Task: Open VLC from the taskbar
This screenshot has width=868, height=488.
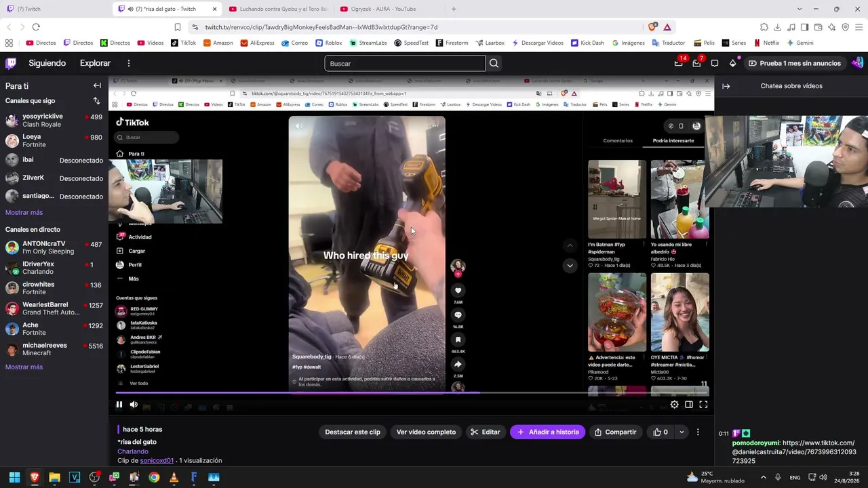Action: (x=174, y=477)
